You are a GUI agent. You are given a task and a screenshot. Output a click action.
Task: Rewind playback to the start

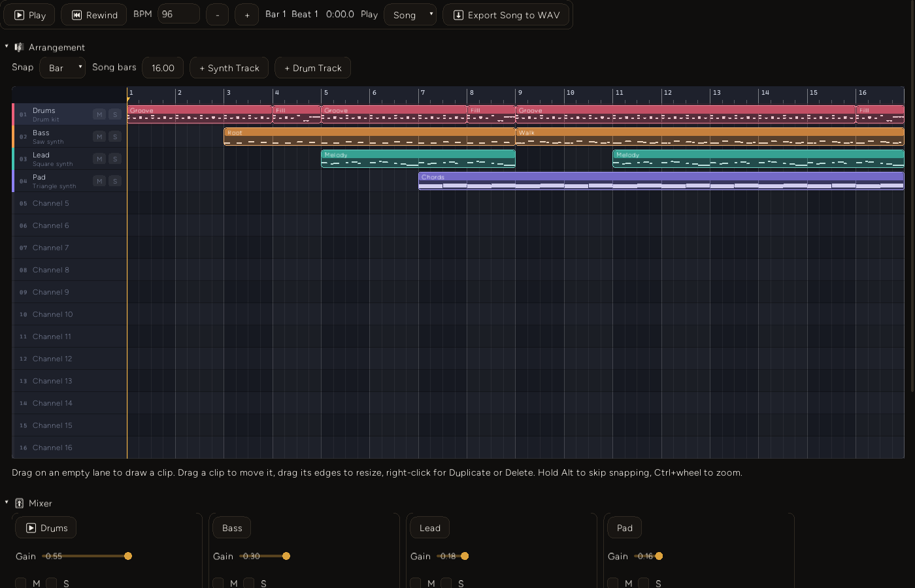pyautogui.click(x=94, y=15)
